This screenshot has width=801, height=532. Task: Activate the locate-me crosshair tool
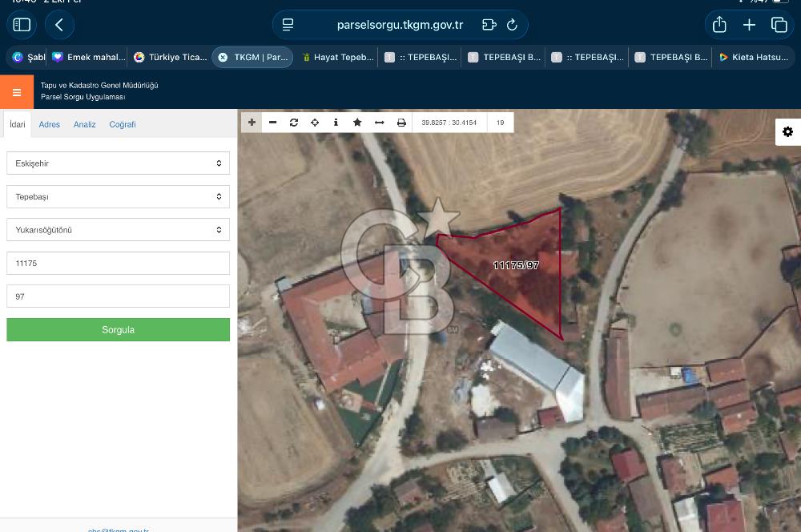tap(315, 123)
